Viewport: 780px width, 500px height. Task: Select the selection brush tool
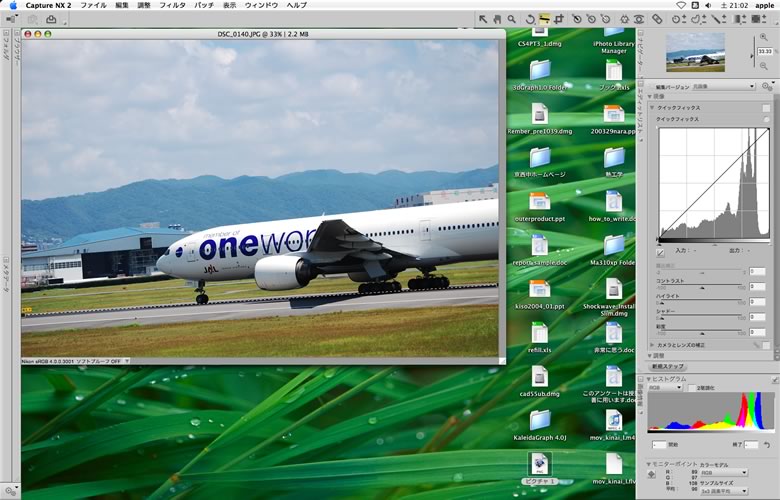[718, 19]
